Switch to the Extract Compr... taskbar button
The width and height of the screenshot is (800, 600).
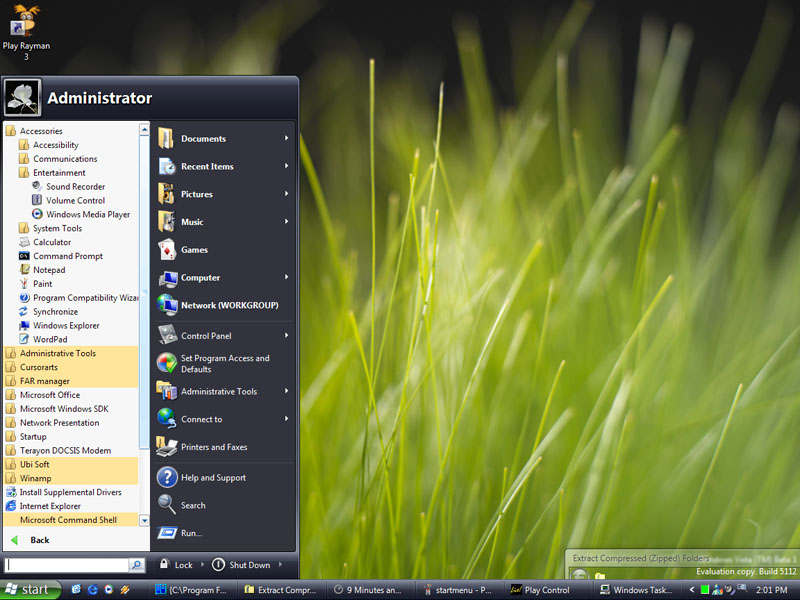(x=282, y=590)
